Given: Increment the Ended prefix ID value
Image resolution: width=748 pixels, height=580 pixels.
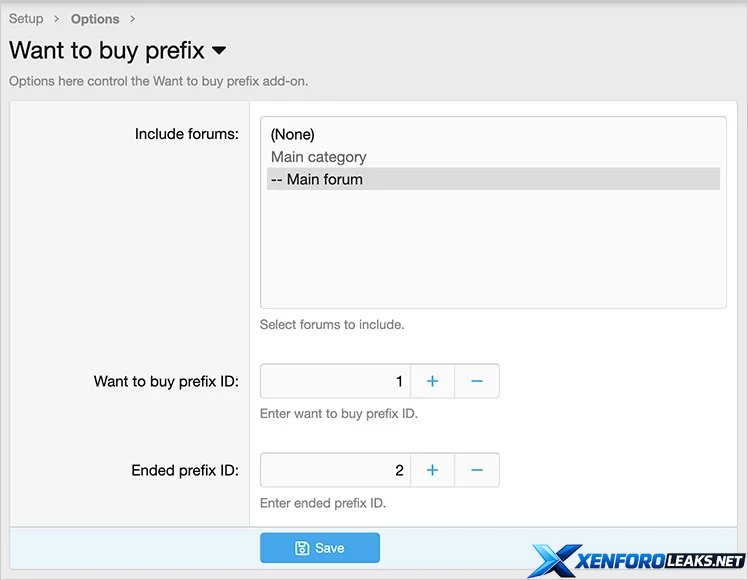Looking at the screenshot, I should click(x=433, y=470).
